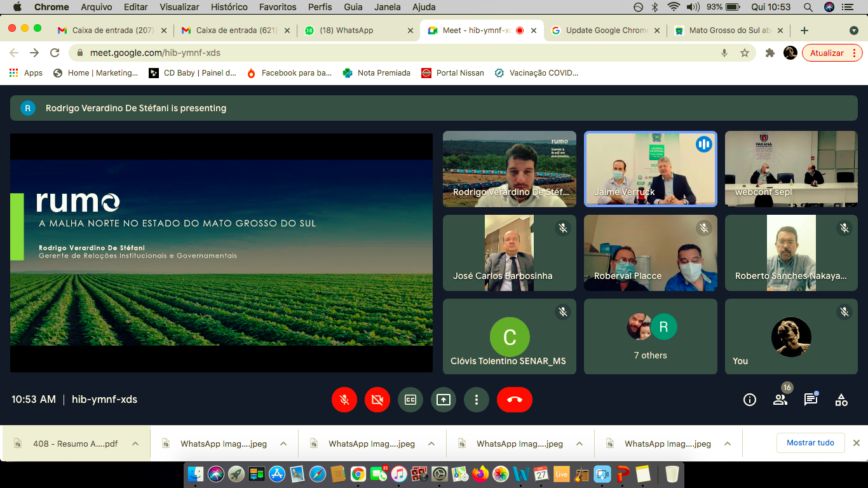The image size is (868, 488).
Task: Open the CD Baby | Painel bookmark
Action: point(193,73)
